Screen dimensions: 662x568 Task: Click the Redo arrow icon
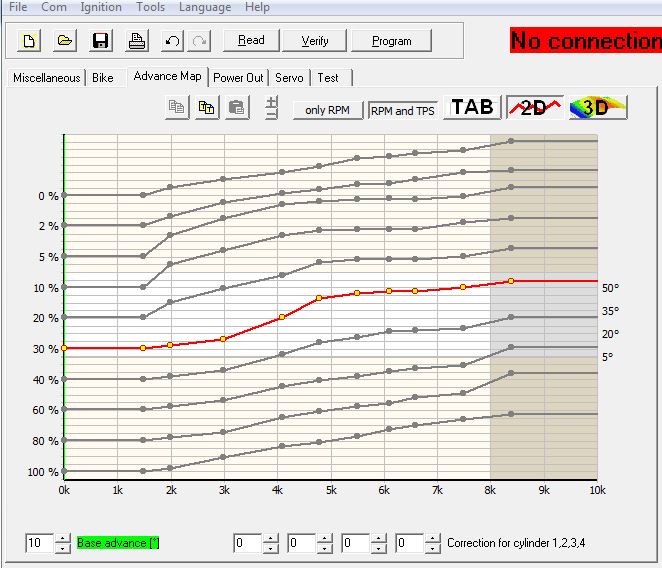coord(199,41)
